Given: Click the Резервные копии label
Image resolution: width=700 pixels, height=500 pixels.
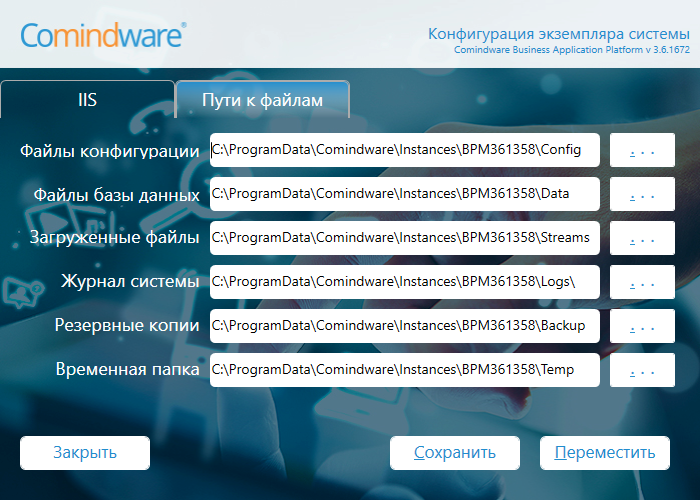Looking at the screenshot, I should coord(127,325).
